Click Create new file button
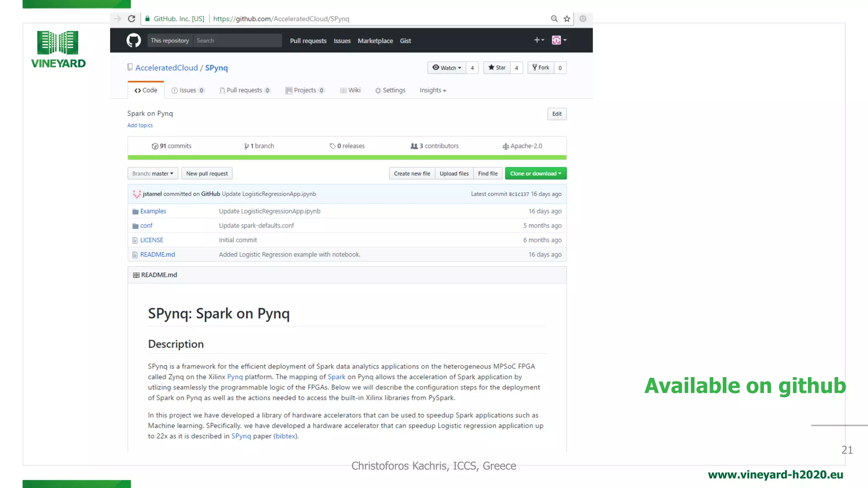Screen dimensions: 868x488 pos(412,174)
